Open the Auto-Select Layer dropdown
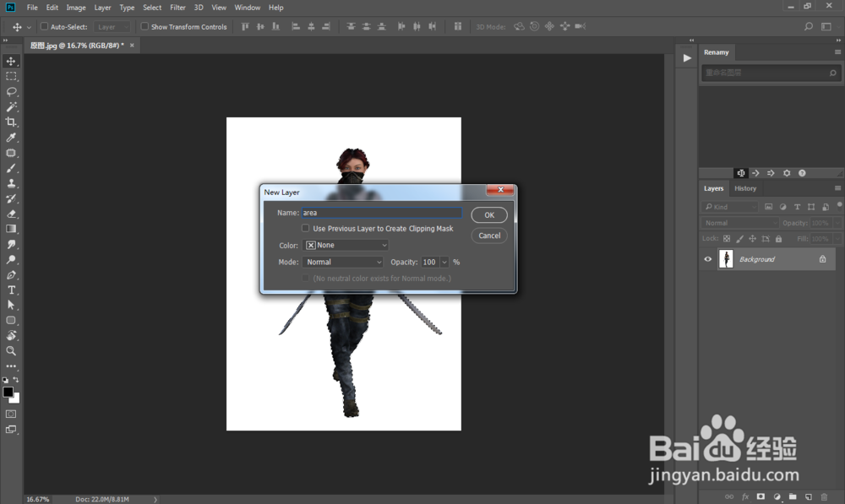 (x=112, y=27)
